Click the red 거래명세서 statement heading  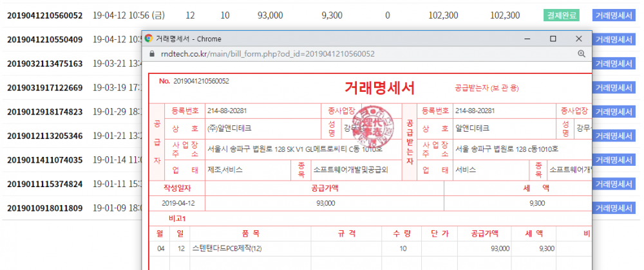[379, 87]
